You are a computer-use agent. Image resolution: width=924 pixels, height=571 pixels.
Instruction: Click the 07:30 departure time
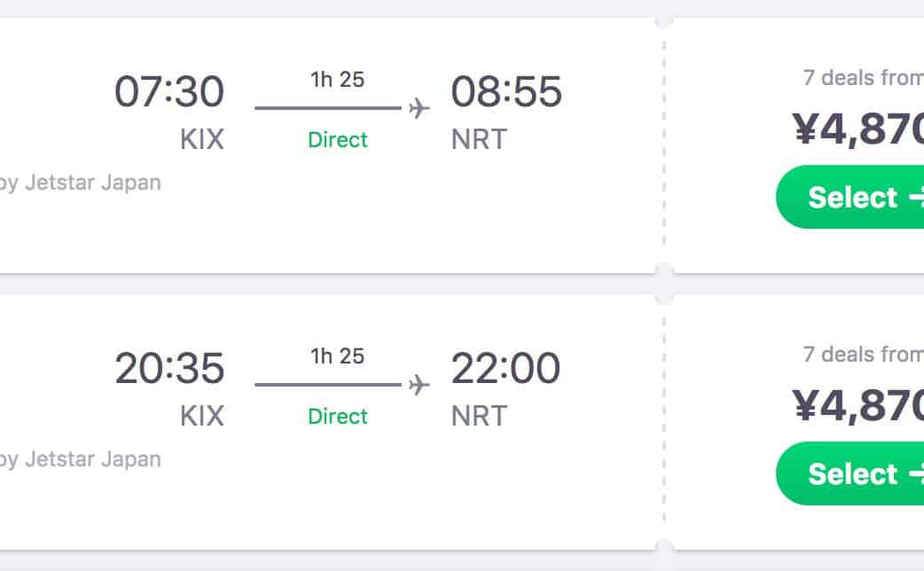tap(169, 91)
